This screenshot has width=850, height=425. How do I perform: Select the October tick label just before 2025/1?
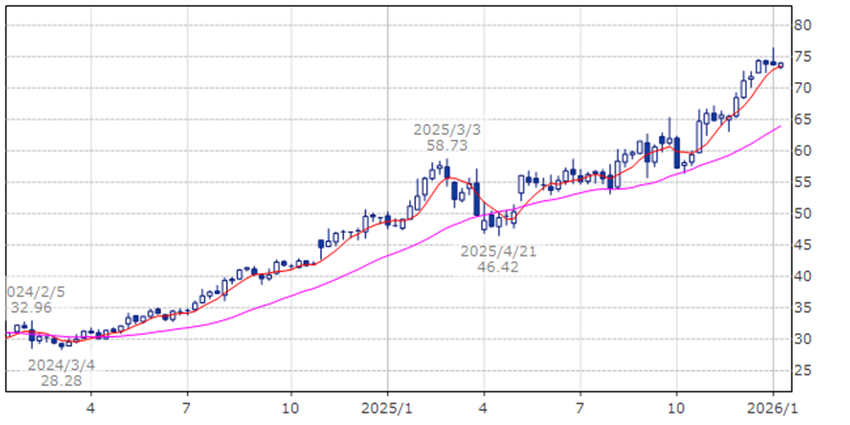pyautogui.click(x=290, y=408)
